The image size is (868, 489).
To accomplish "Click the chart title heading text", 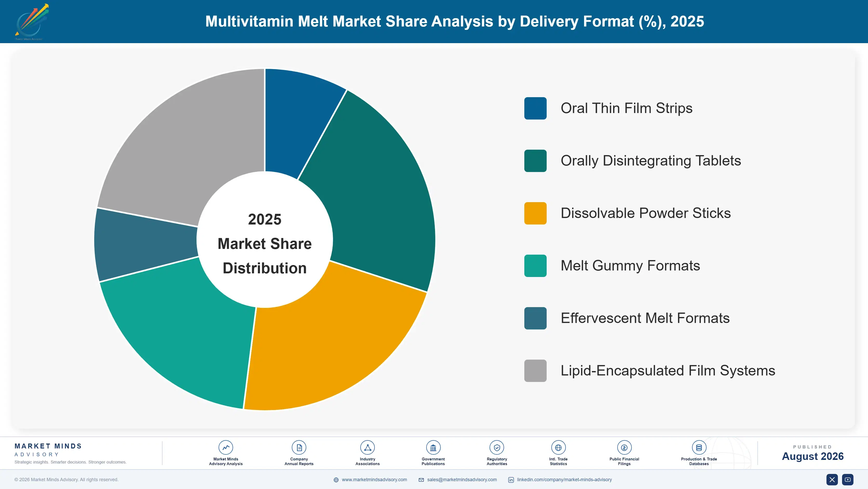I will coord(455,21).
